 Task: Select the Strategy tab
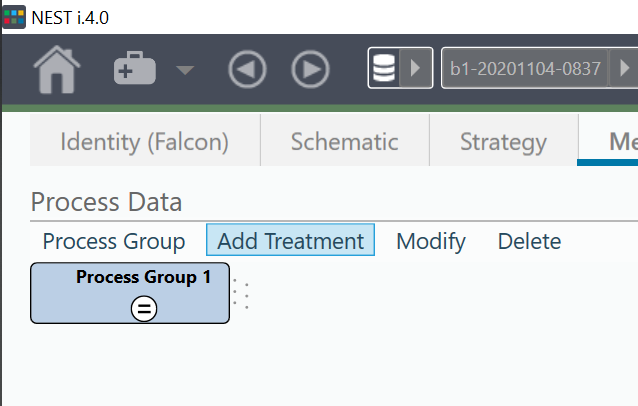(x=503, y=142)
